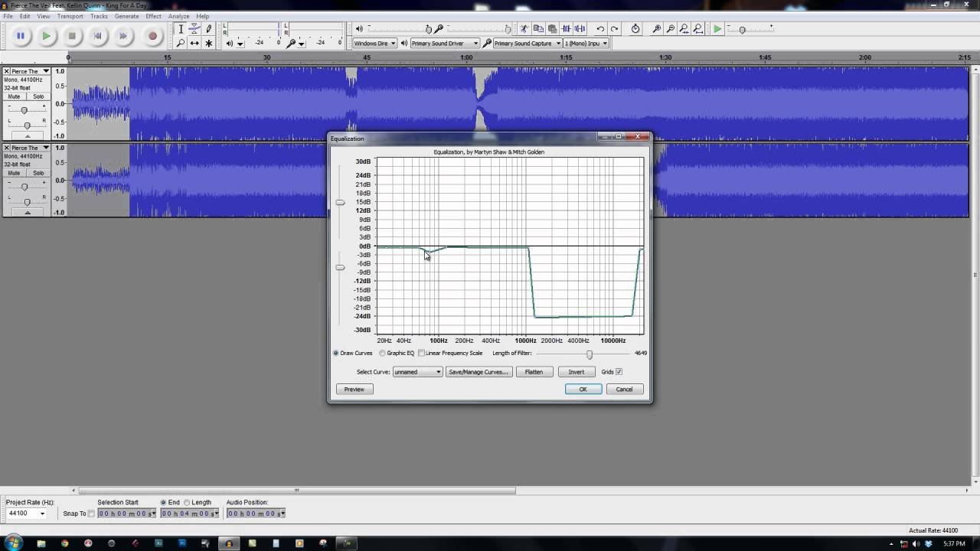Expand the Primary Sound Capture dropdown
Image resolution: width=980 pixels, height=551 pixels.
pos(558,44)
